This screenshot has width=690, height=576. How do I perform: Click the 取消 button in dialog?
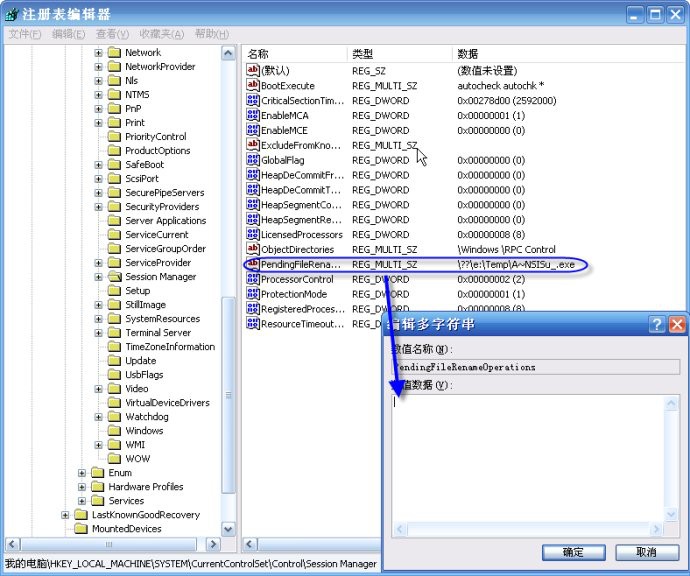pos(646,552)
